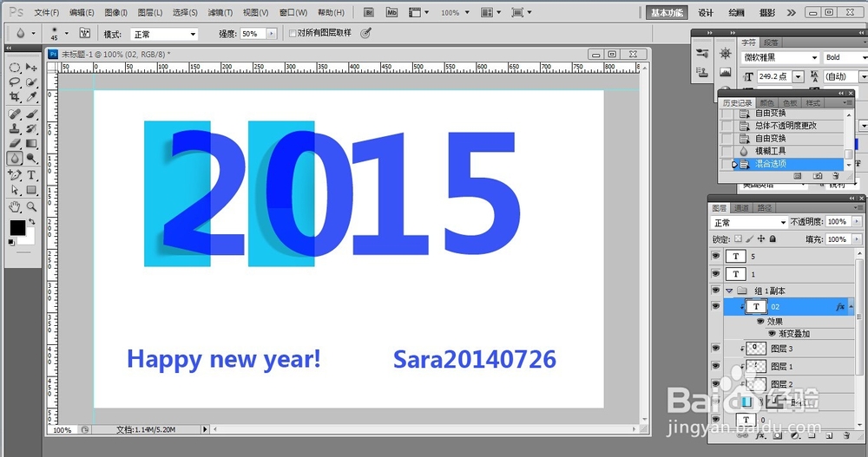Select the Eraser tool

click(15, 143)
